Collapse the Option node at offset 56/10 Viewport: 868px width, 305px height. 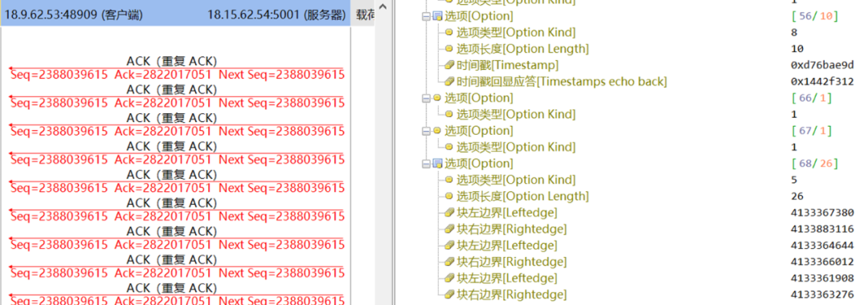pos(426,17)
